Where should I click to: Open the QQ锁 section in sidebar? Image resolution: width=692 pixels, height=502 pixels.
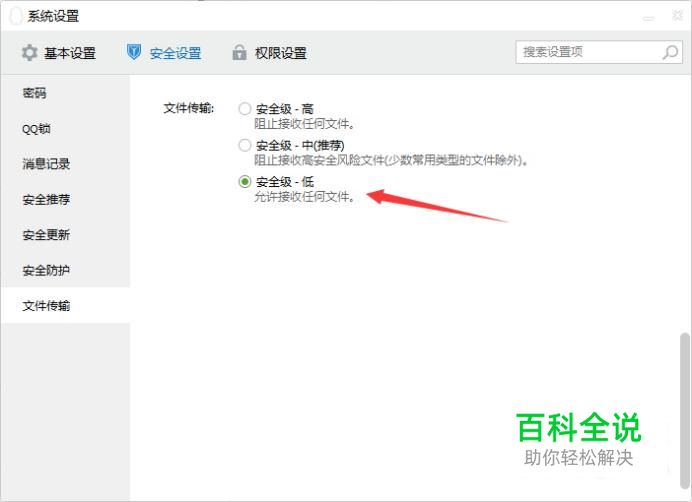[x=65, y=128]
